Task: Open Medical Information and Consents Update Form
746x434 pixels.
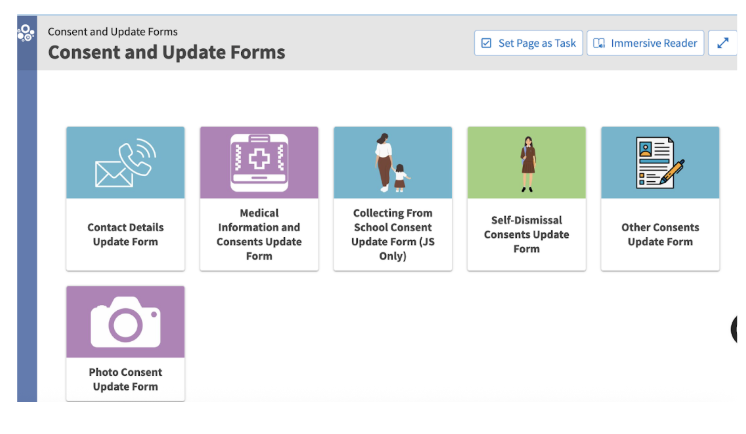Action: pyautogui.click(x=259, y=235)
